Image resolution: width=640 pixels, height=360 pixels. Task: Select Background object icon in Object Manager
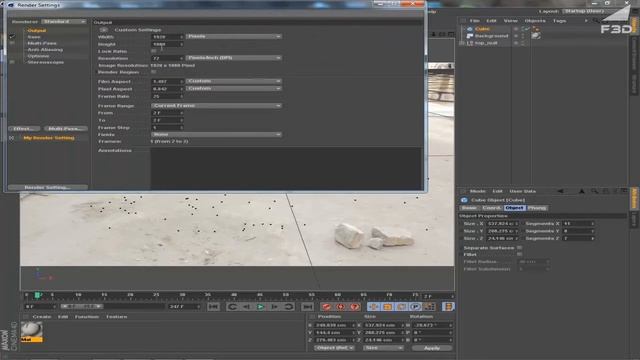click(469, 36)
